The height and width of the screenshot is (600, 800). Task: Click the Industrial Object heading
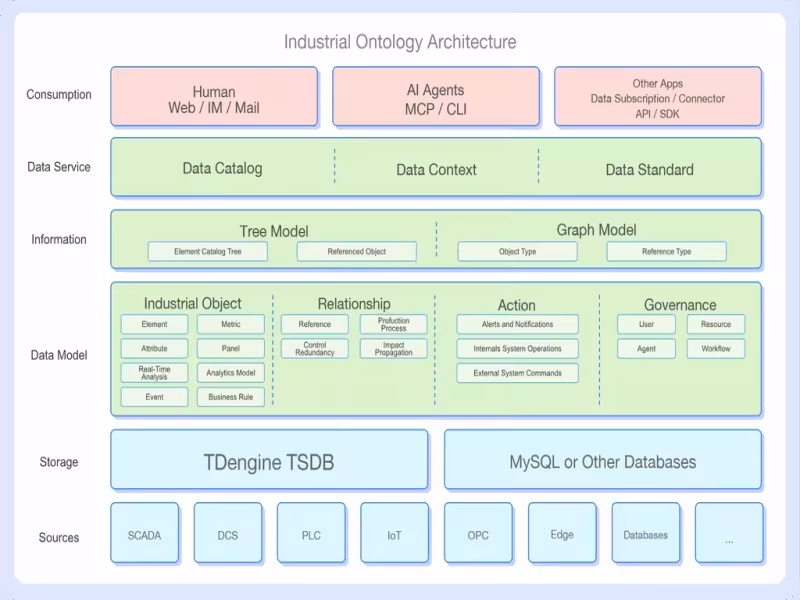[192, 304]
